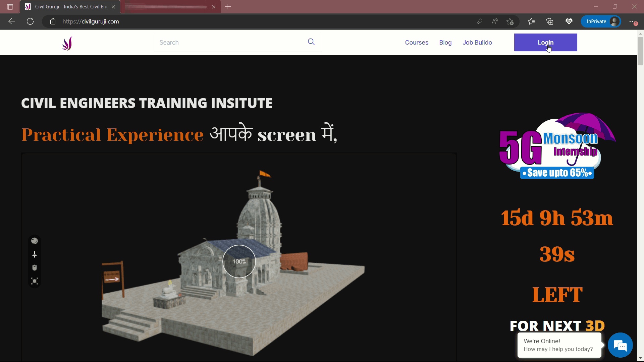Click the 100% loading circle on model
Image resolution: width=644 pixels, height=362 pixels.
click(x=239, y=261)
